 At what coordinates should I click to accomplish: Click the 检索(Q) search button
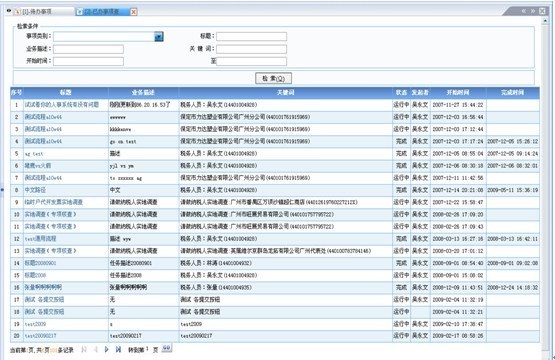point(273,78)
